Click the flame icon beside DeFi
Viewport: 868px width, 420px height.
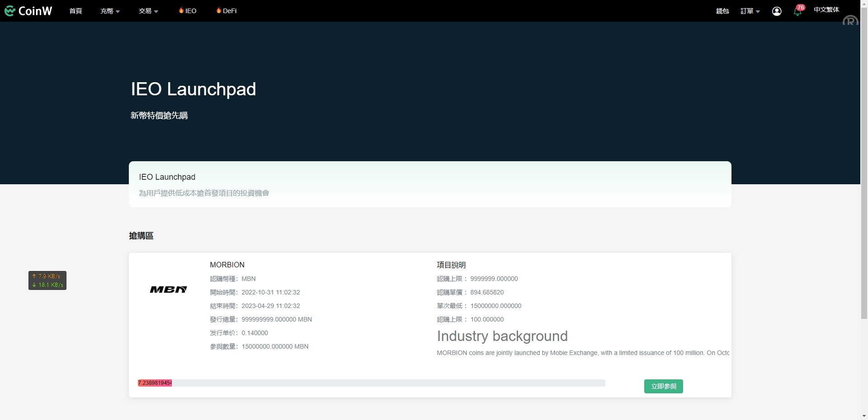coord(219,10)
